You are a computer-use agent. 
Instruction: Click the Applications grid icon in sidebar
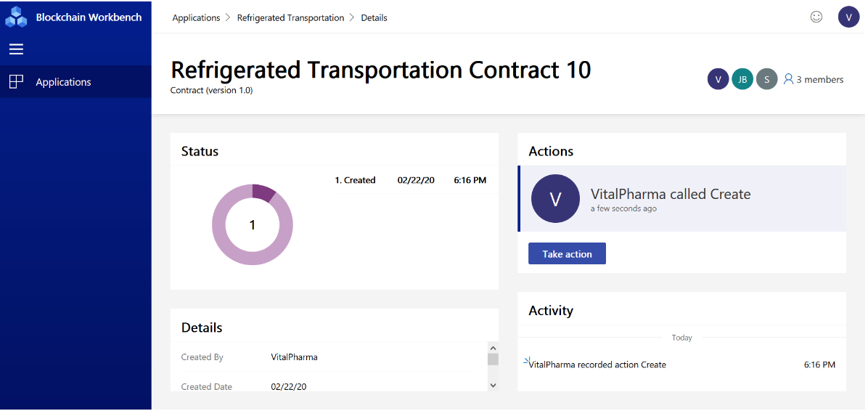coord(17,82)
